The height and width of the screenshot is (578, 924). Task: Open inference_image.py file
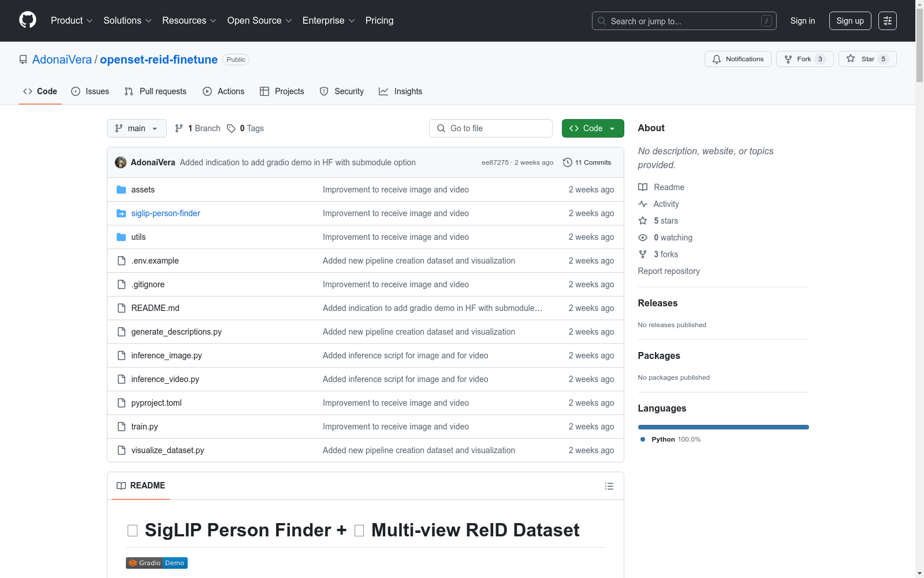pos(166,355)
